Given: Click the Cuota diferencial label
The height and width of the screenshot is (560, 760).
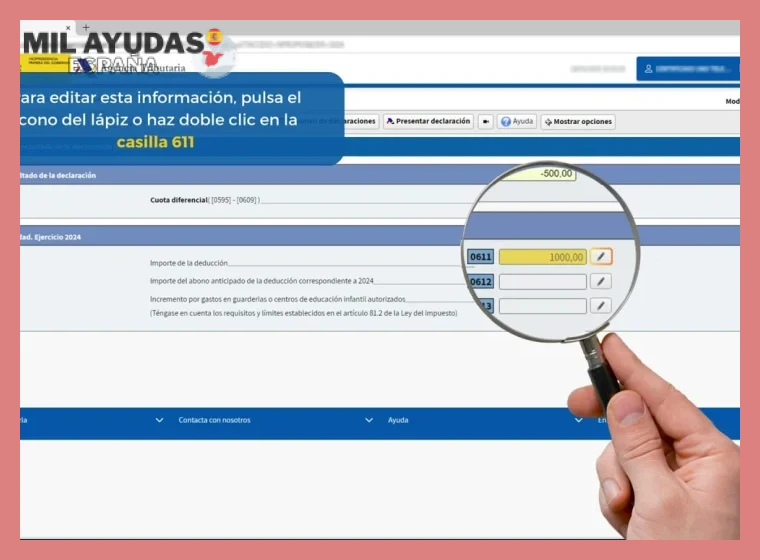Looking at the screenshot, I should click(x=179, y=200).
